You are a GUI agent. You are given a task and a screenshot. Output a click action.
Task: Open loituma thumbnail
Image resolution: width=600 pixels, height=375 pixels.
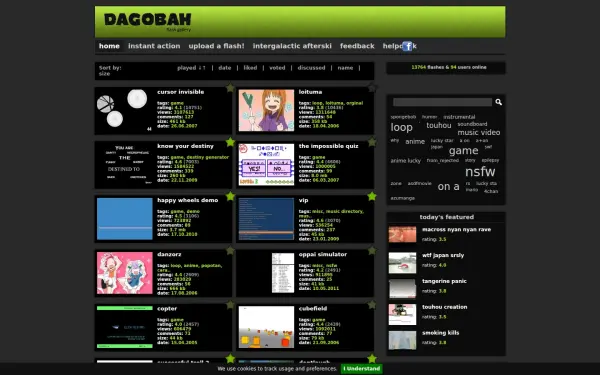[x=266, y=110]
